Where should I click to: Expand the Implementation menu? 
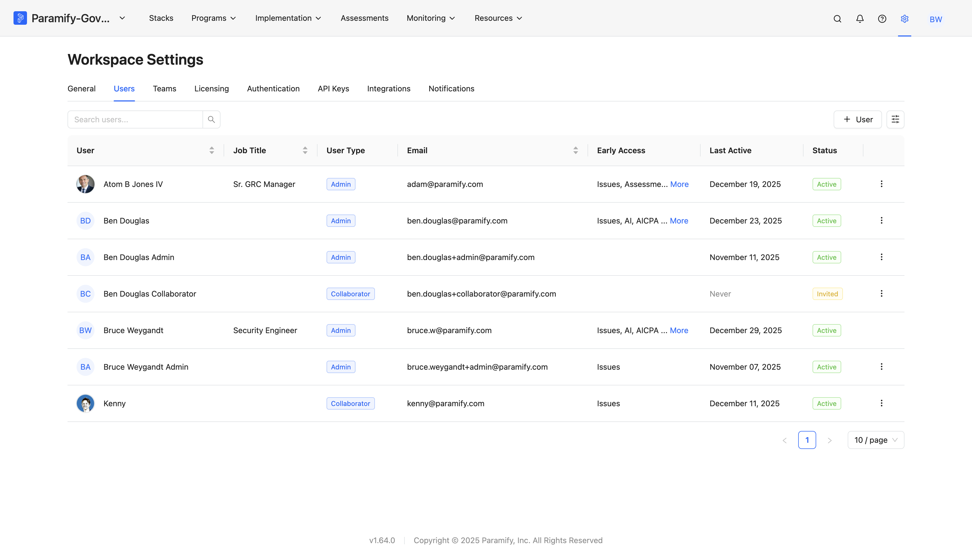click(x=288, y=18)
